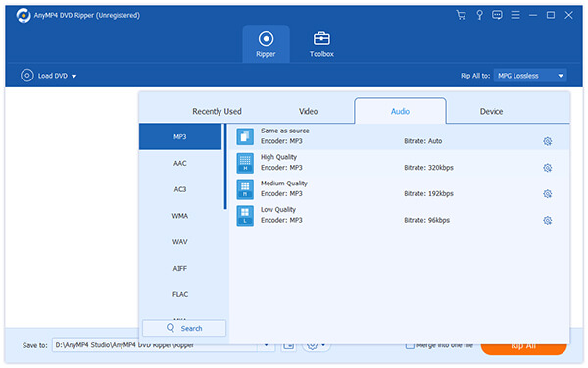Open the Rip All to format dropdown
Image resolution: width=588 pixels, height=368 pixels.
coord(530,76)
